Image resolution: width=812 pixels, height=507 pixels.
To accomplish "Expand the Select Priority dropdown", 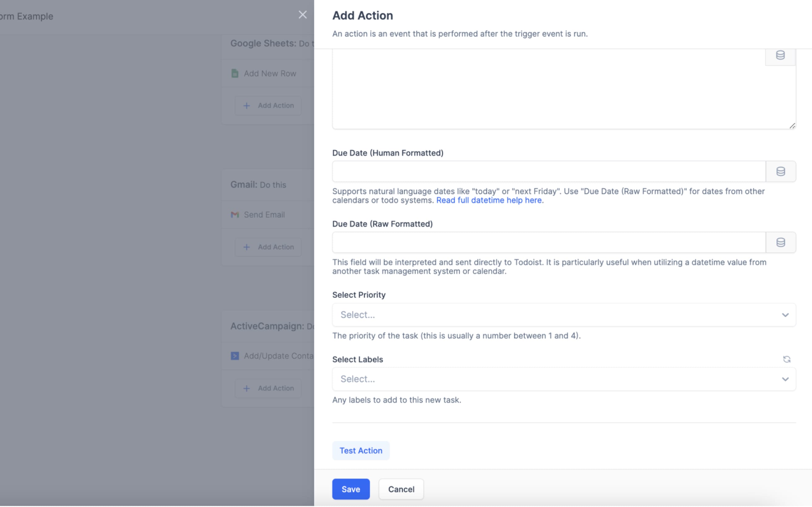I will click(563, 314).
